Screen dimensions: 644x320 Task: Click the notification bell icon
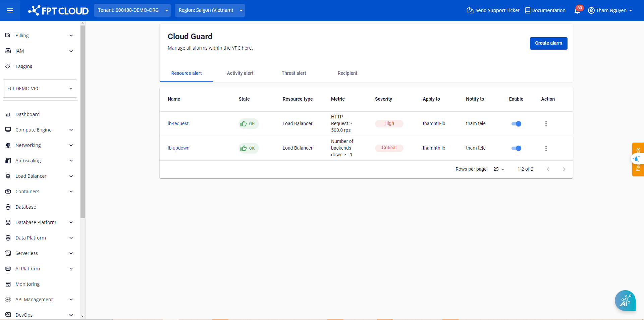tap(577, 11)
